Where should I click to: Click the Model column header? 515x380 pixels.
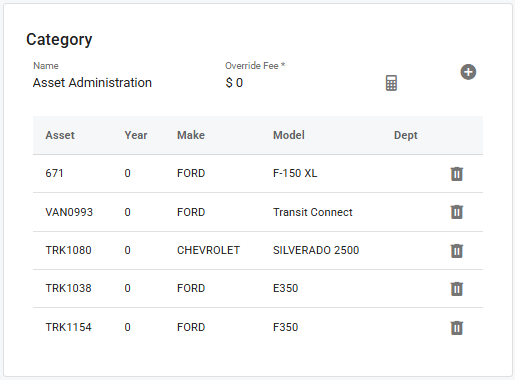point(289,135)
